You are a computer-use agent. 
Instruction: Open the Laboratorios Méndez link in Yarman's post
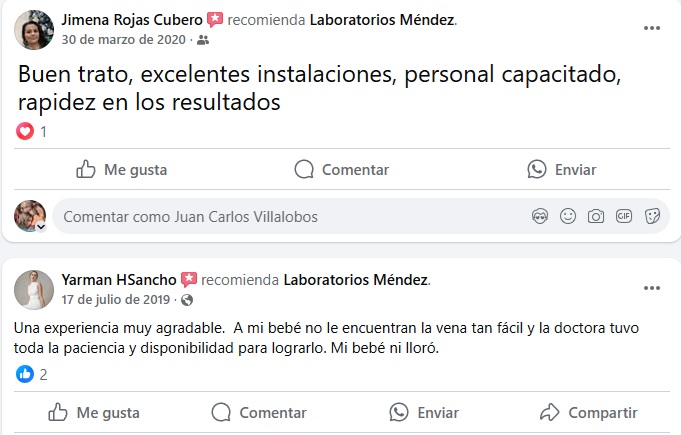[x=356, y=279]
